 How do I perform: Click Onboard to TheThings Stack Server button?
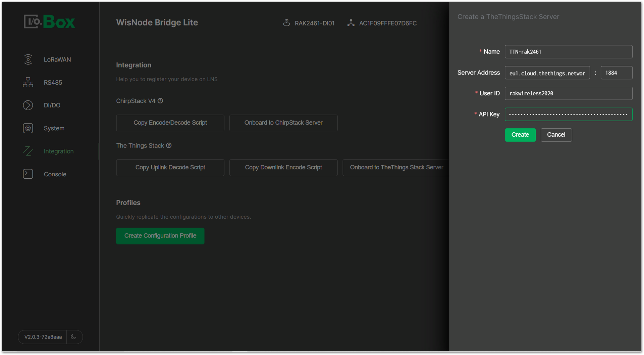[396, 168]
